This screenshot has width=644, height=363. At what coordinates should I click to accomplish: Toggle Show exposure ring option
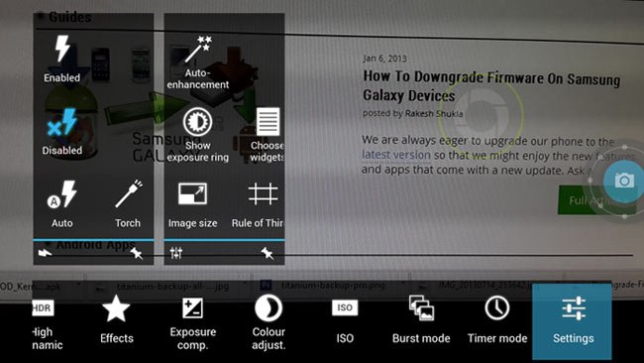tap(197, 135)
